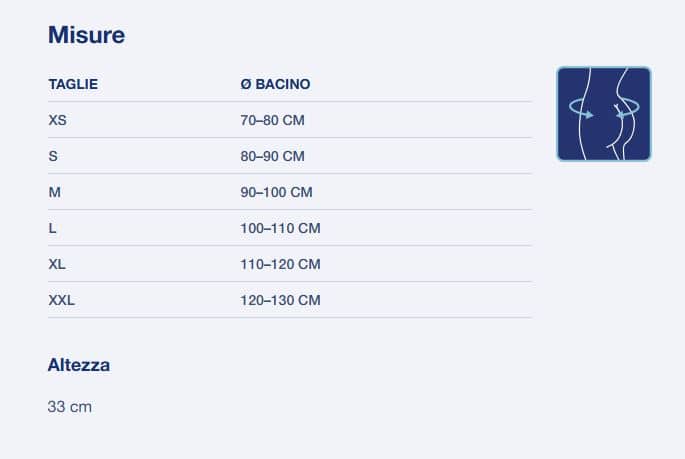This screenshot has width=685, height=459.
Task: Select the 33 cm height text
Action: pos(69,407)
